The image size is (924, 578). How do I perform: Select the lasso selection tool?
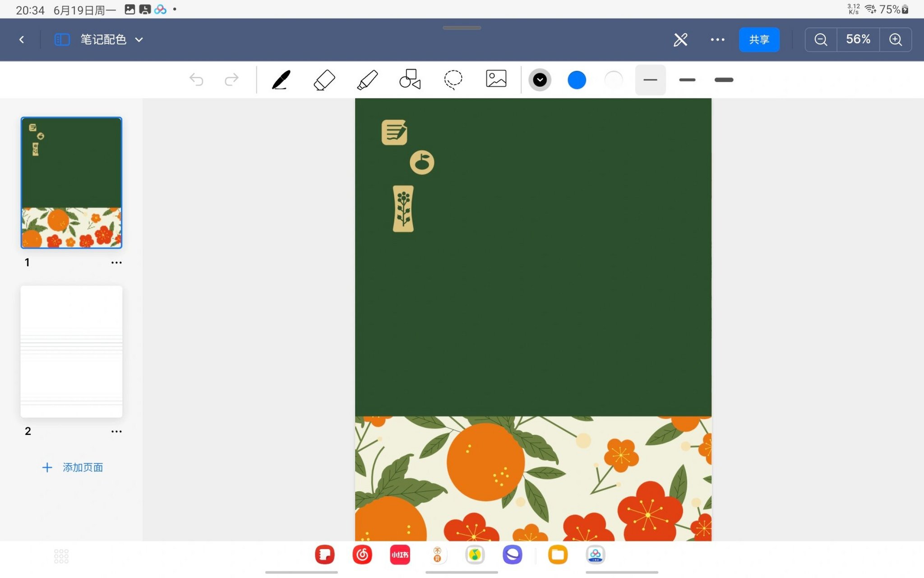click(453, 79)
